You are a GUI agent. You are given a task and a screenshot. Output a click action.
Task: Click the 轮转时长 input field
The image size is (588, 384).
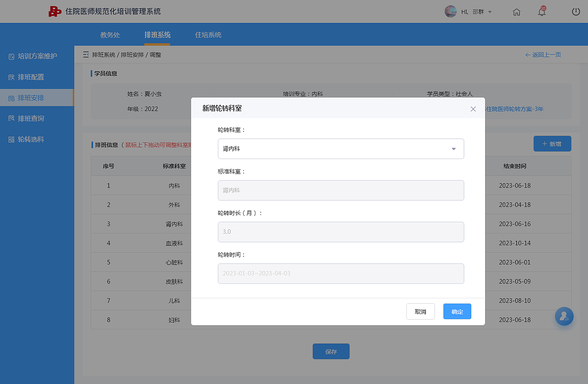point(341,232)
